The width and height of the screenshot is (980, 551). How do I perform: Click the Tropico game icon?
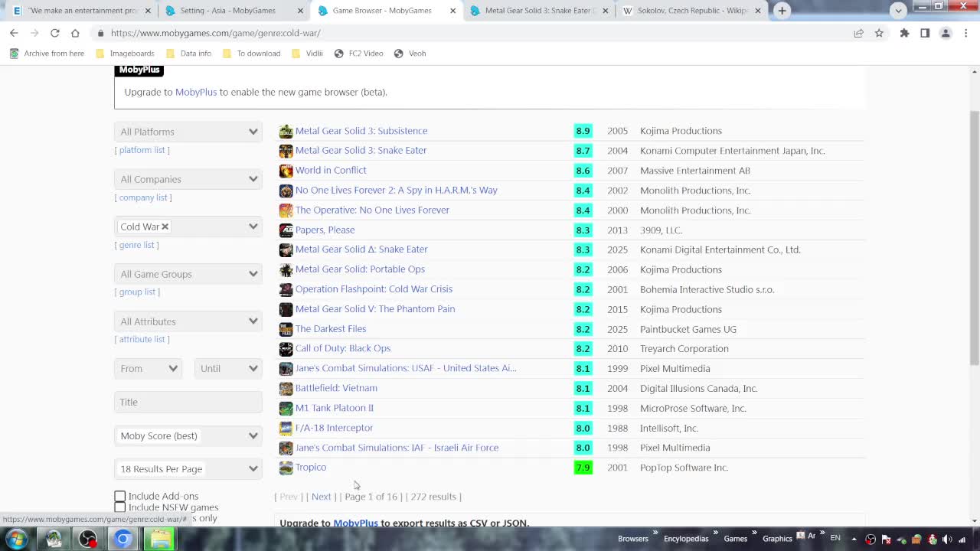(286, 468)
